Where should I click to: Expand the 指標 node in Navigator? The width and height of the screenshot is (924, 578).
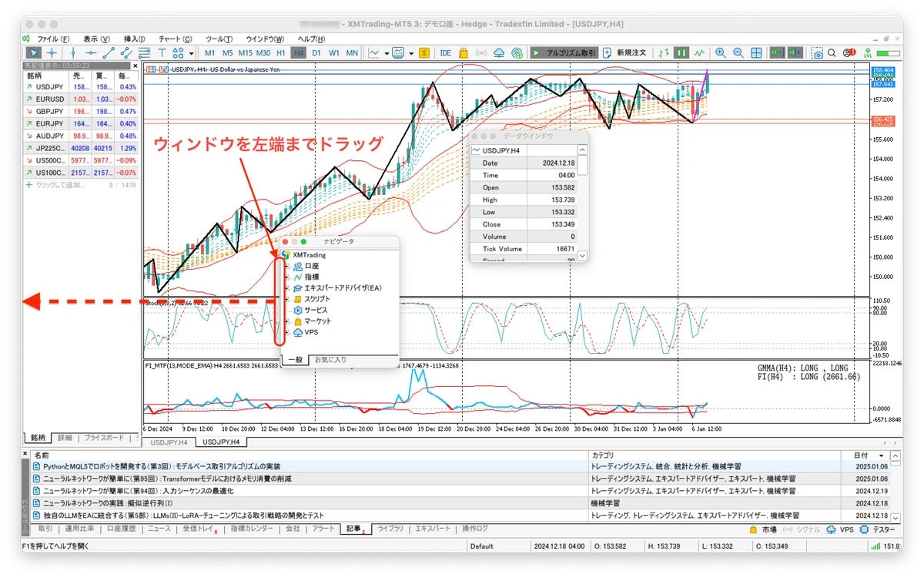(286, 277)
